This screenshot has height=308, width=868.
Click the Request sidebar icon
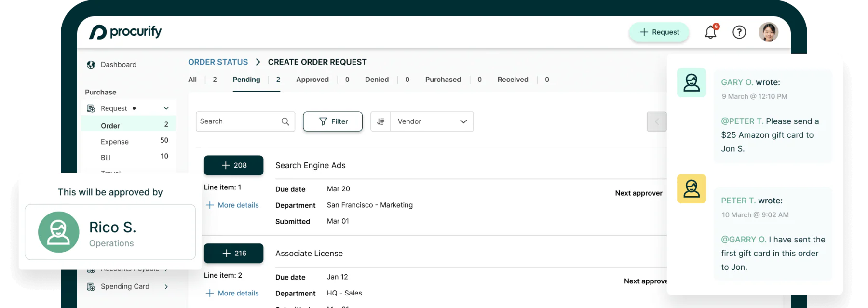91,108
